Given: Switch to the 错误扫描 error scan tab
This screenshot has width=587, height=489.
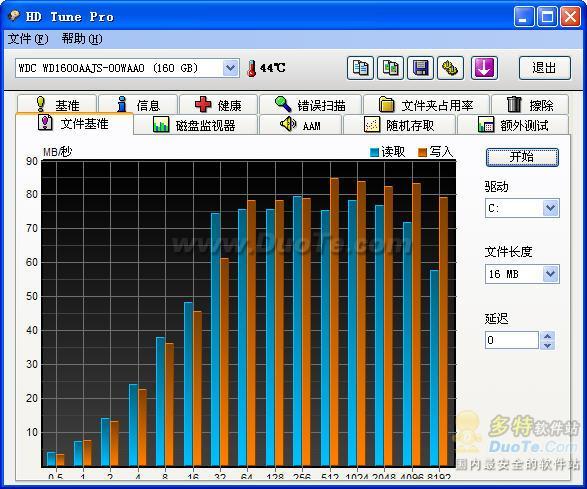Looking at the screenshot, I should pyautogui.click(x=310, y=104).
